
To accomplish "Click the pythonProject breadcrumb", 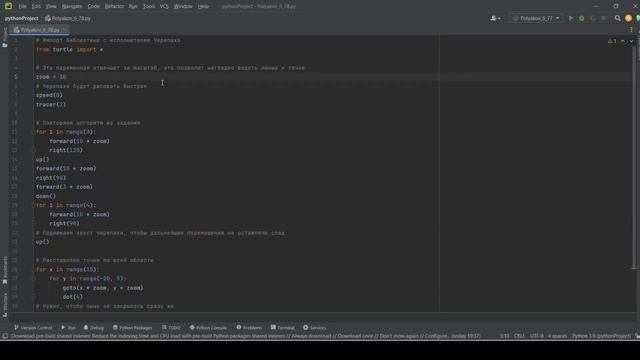I will (22, 18).
